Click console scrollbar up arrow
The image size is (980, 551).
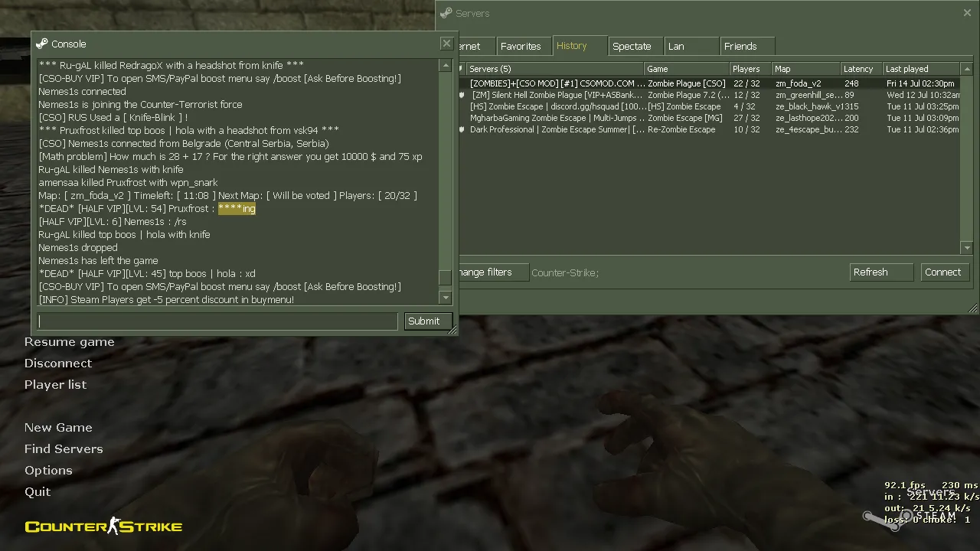pos(446,66)
